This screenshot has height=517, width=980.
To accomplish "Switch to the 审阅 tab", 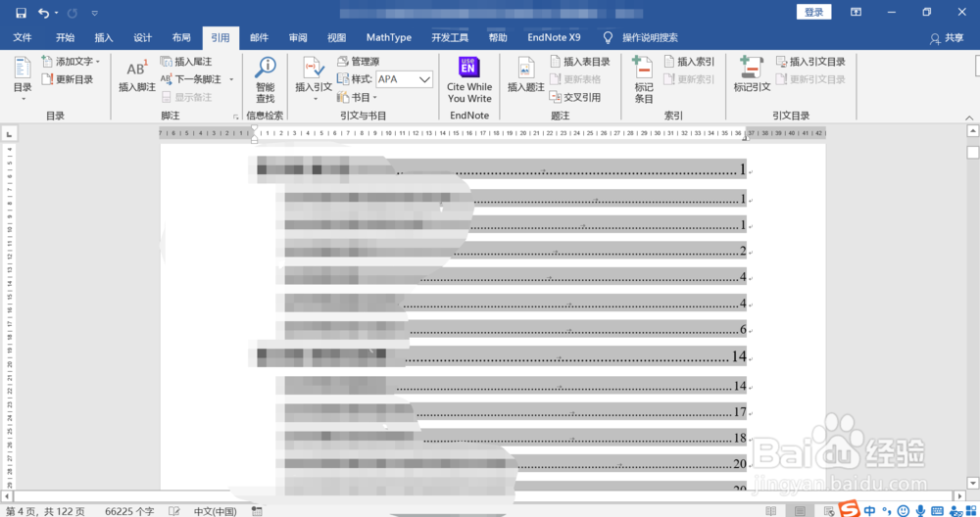I will click(x=298, y=37).
